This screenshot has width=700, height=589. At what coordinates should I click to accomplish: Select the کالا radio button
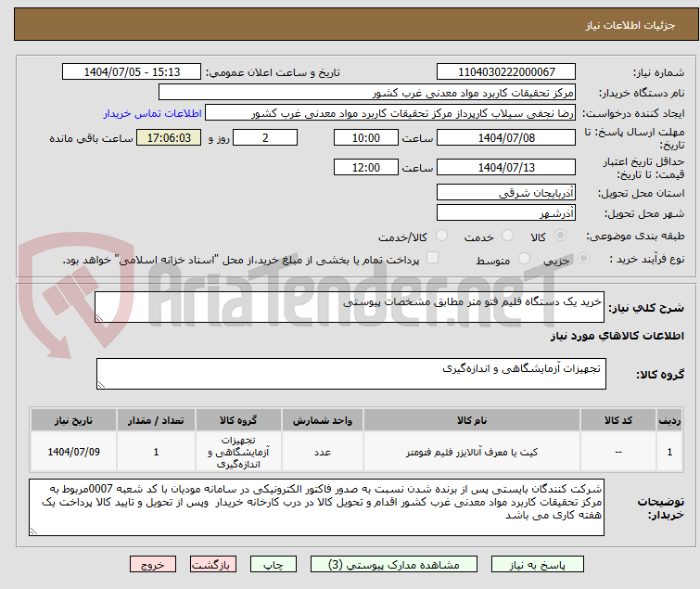560,236
